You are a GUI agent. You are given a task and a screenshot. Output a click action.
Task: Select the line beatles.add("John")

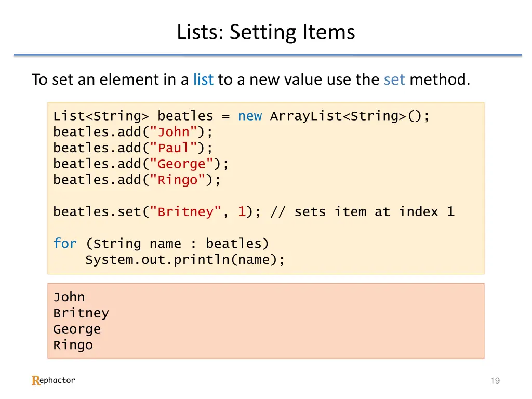click(x=132, y=132)
